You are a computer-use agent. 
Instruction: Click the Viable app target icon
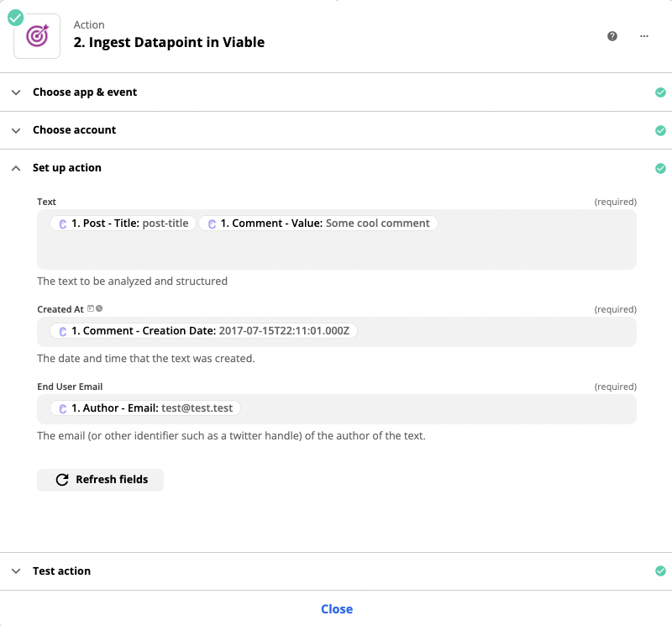coord(37,36)
